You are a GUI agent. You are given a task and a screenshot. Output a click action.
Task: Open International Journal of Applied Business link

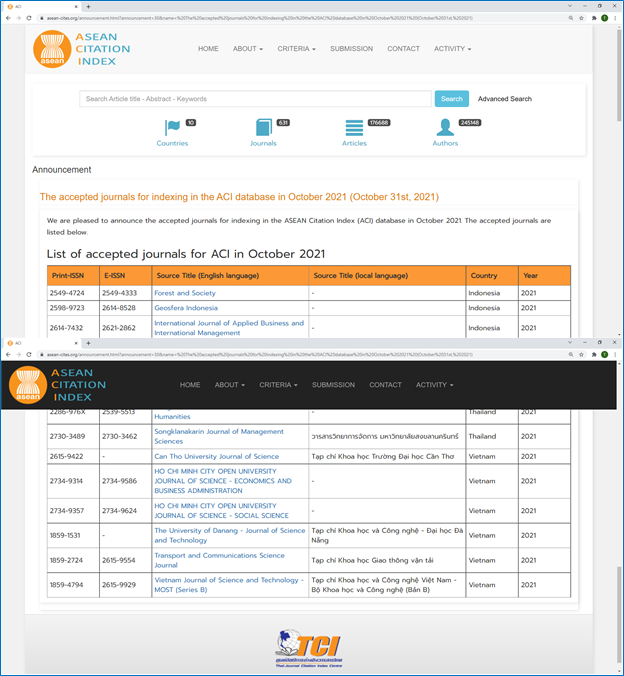229,328
